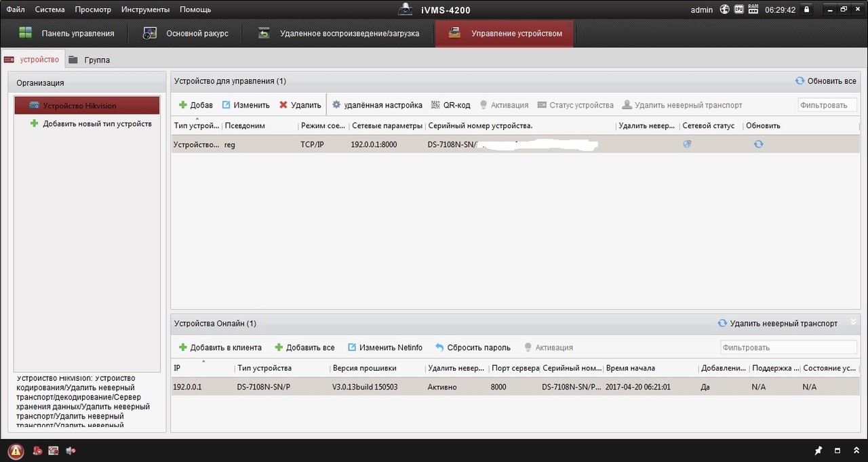Click Добавить новый тип устройств
Viewport: 868px width, 462px height.
tap(91, 124)
